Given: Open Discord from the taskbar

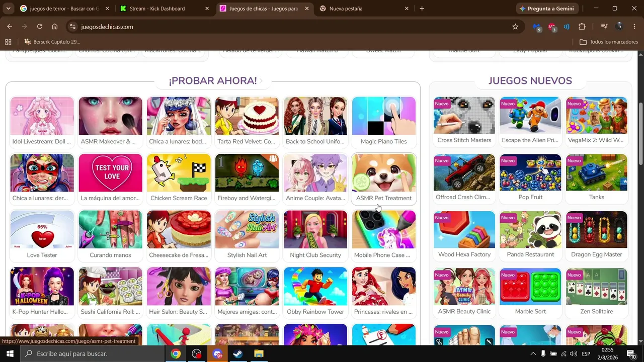Looking at the screenshot, I should point(217,353).
